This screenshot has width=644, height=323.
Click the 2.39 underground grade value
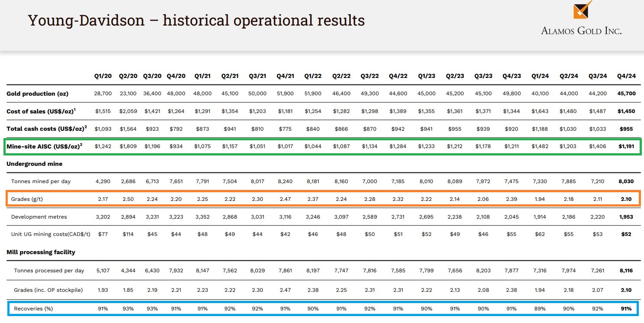512,199
